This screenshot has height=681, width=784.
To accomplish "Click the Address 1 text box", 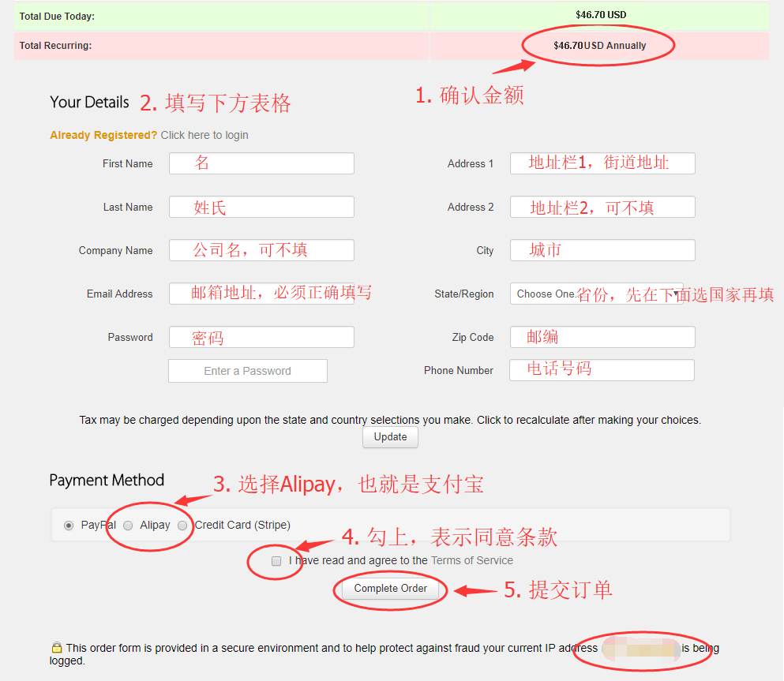I will coord(602,163).
